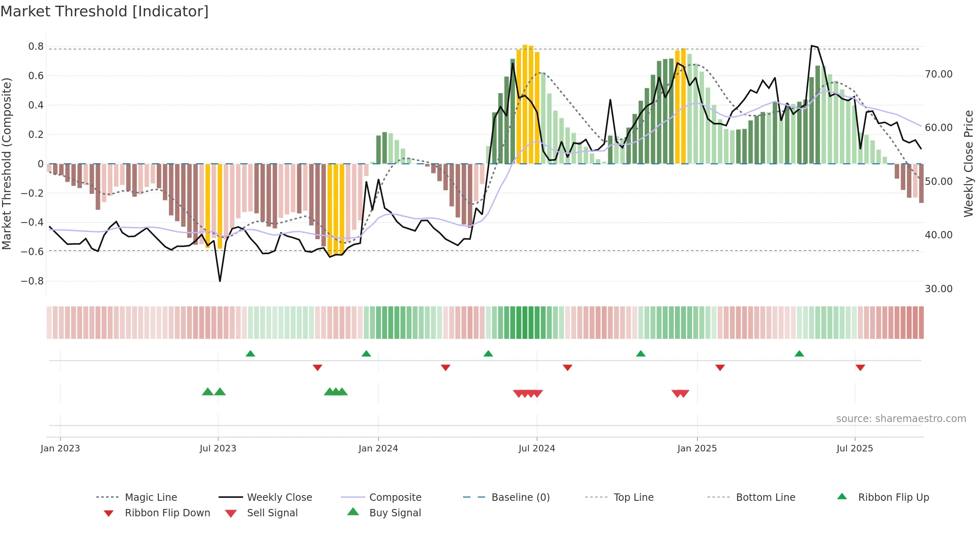Click the −0.8 left axis label

pyautogui.click(x=32, y=281)
